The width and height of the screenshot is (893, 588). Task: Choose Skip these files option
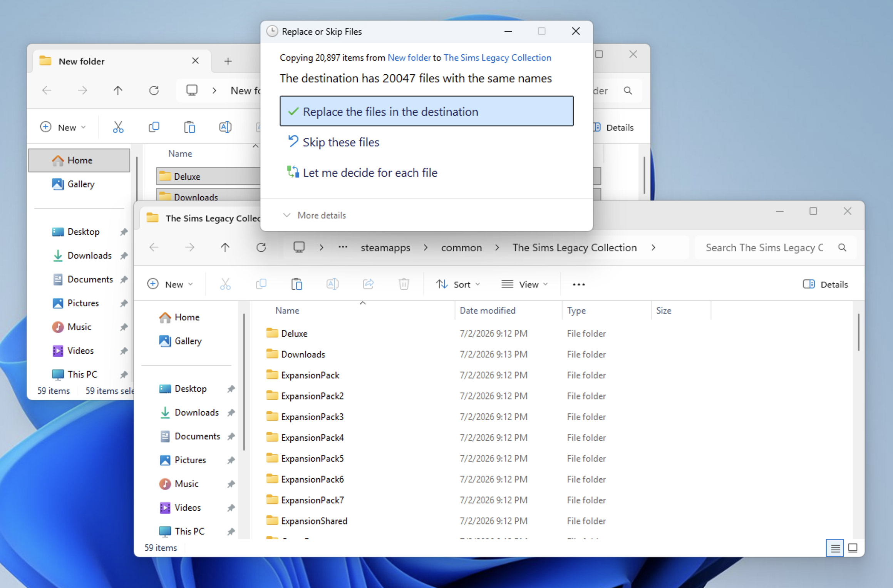[x=333, y=142]
